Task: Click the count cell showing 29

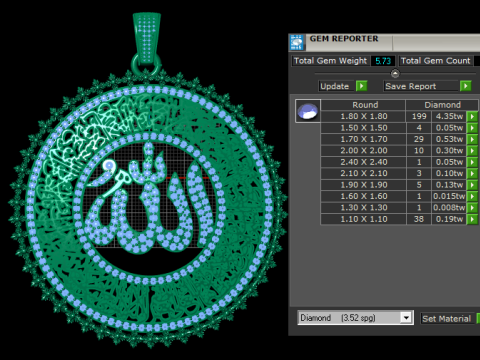Action: (419, 139)
